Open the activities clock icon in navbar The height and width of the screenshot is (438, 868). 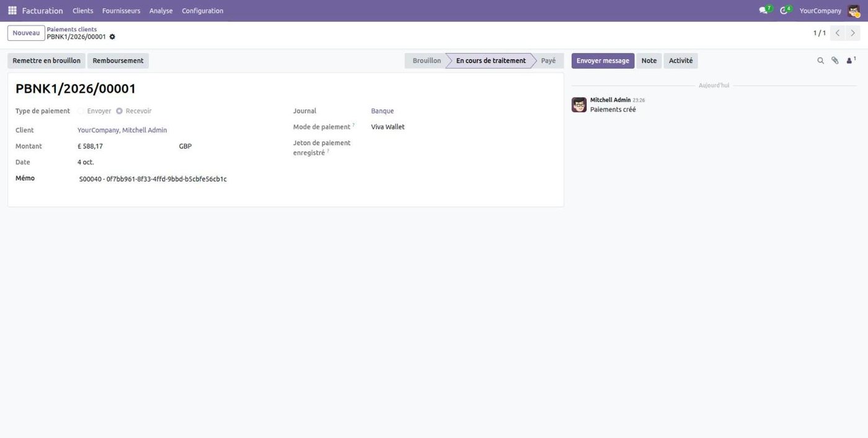784,11
